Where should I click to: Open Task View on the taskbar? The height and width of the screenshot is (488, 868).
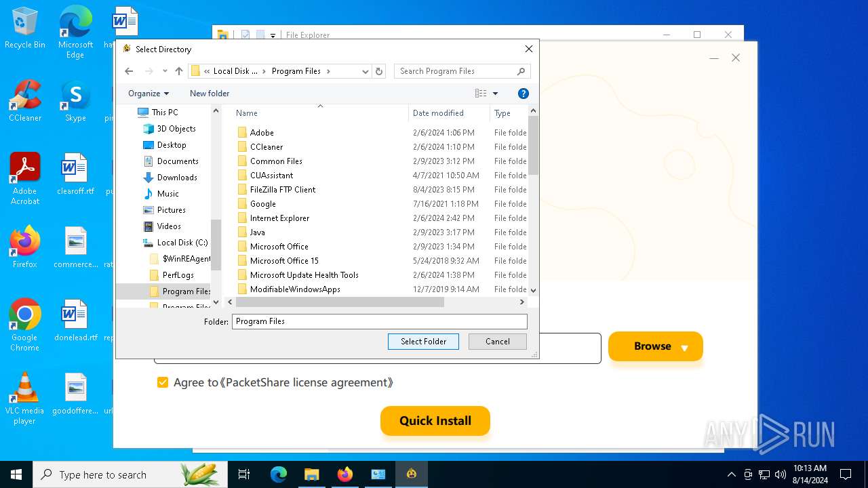[244, 474]
